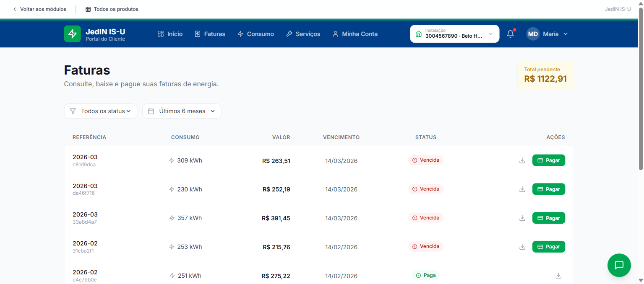Download the invoice 31cba2f1
The width and height of the screenshot is (644, 284).
coord(522,247)
